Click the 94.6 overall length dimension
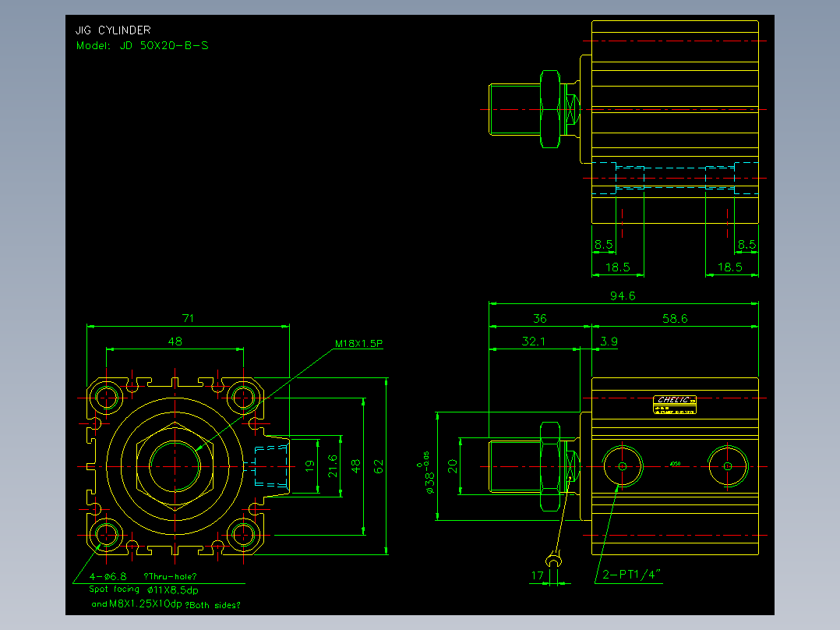Viewport: 840px width, 630px height. click(x=623, y=296)
